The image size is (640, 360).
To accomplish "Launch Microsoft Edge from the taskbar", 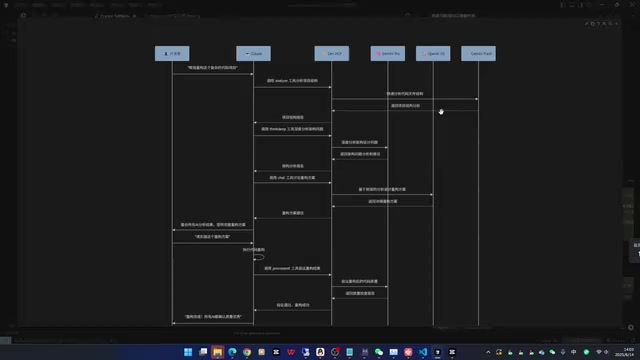I will coord(232,352).
